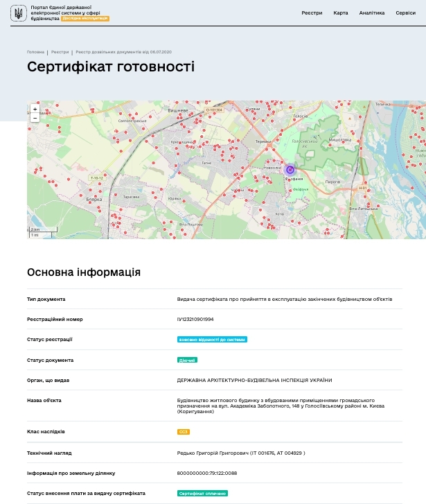Click the Боярка label on map
426x504 pixels.
(x=94, y=199)
